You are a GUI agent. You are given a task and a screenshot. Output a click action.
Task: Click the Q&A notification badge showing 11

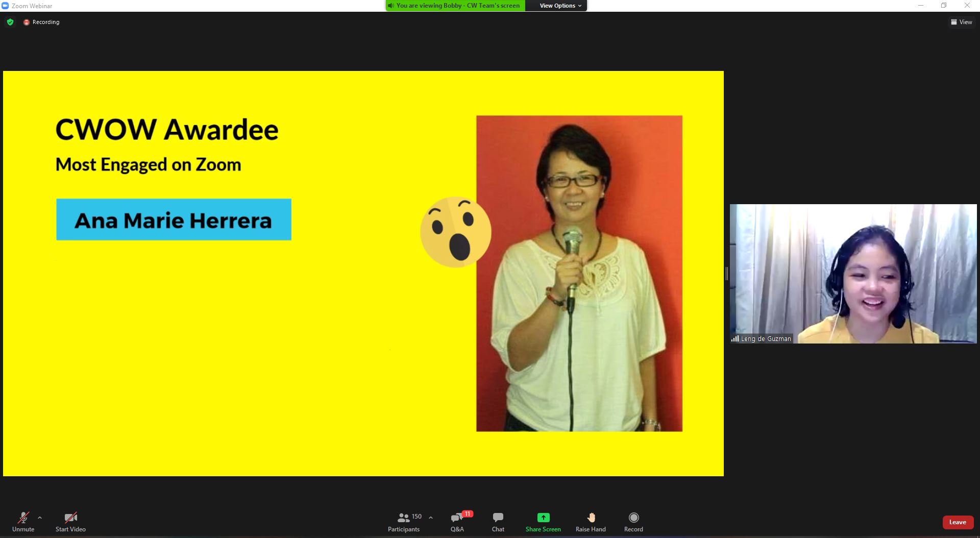[x=467, y=514]
